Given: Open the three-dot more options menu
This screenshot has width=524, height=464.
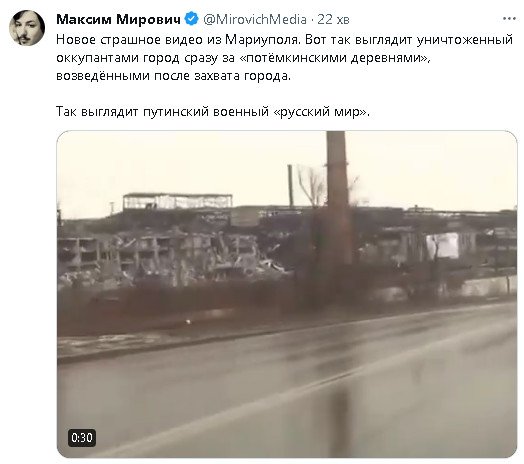Looking at the screenshot, I should tap(509, 19).
